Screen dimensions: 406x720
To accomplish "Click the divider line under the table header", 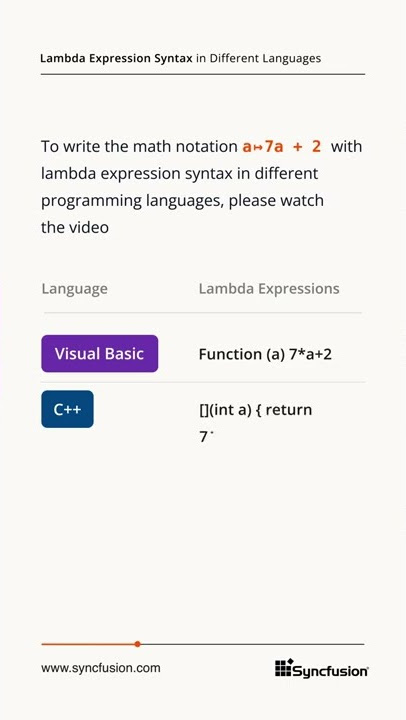I will pyautogui.click(x=203, y=313).
